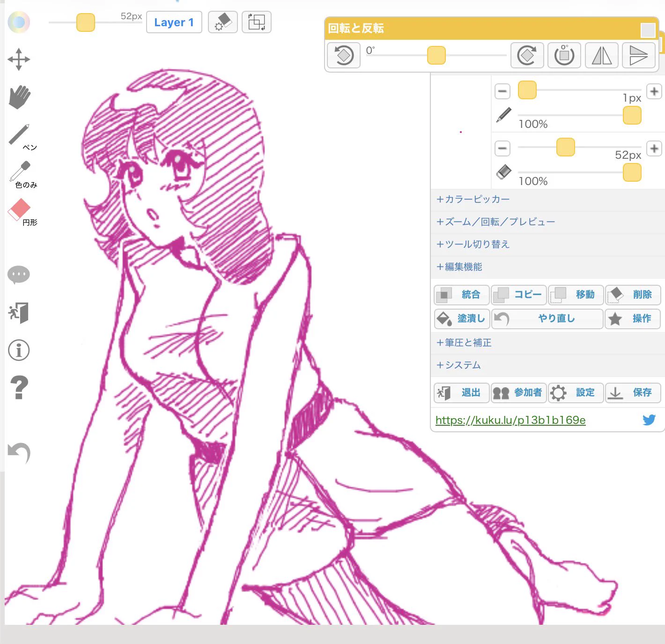Flip canvas vertically
665x644 pixels.
pyautogui.click(x=638, y=55)
